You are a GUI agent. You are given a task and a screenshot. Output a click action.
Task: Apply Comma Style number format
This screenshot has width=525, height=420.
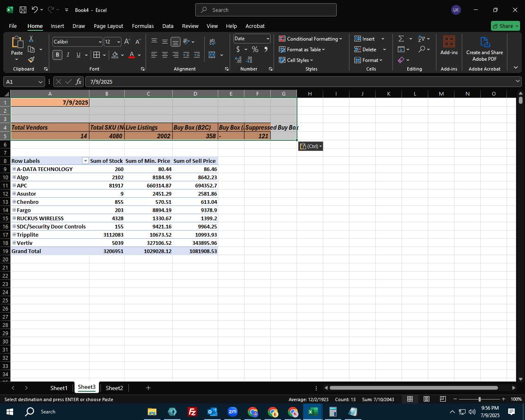[266, 50]
